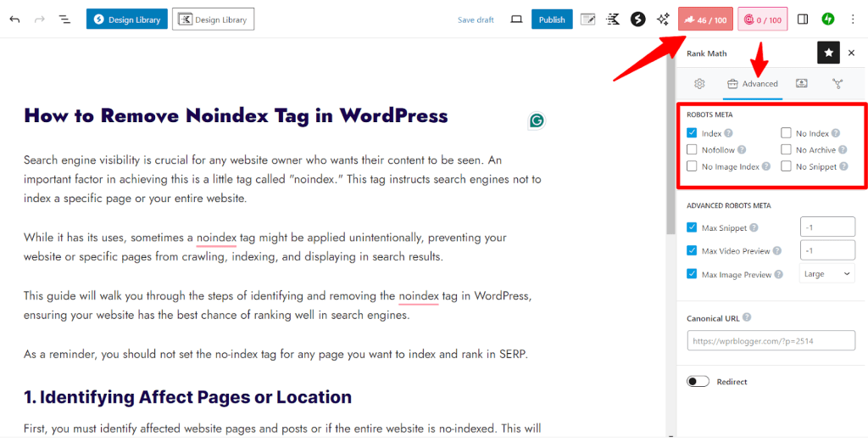
Task: Turn on the Redirect toggle
Action: pos(698,382)
